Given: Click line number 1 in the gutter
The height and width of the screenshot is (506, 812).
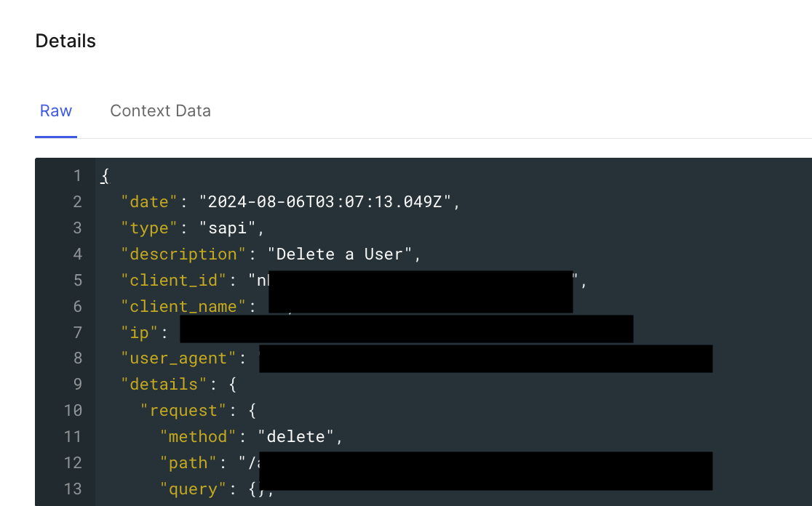Looking at the screenshot, I should point(77,176).
